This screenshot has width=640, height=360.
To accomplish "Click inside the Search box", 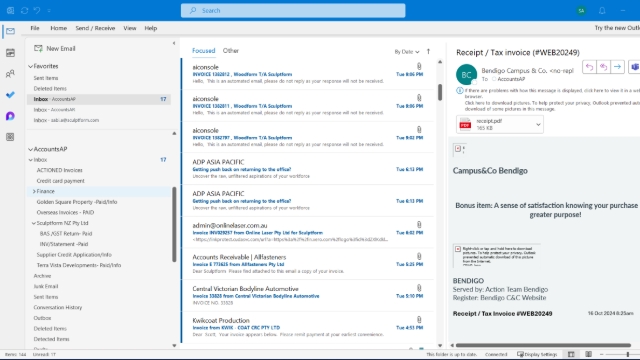I will coord(293,11).
